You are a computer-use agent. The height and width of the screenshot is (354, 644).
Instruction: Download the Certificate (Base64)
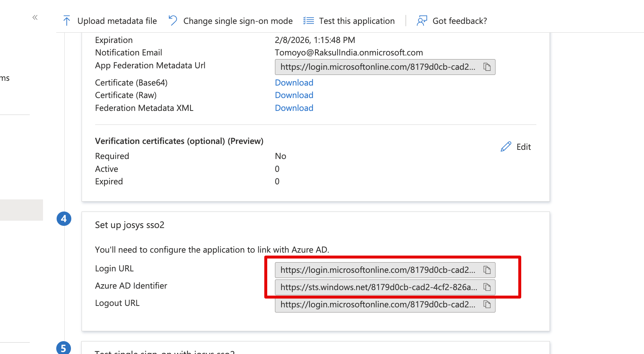[x=294, y=83]
